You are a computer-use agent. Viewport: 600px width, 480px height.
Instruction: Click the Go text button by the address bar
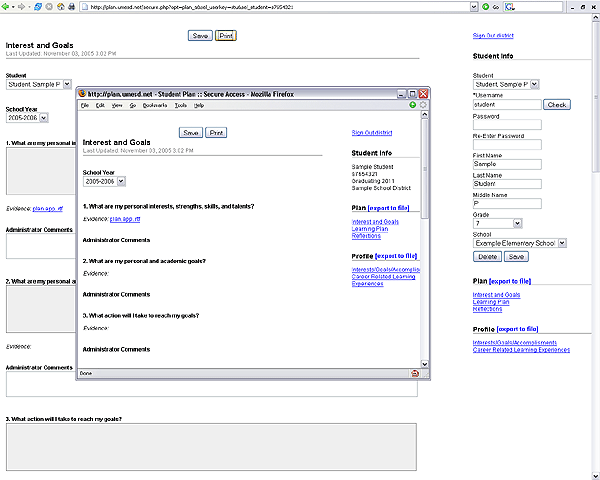click(x=496, y=7)
